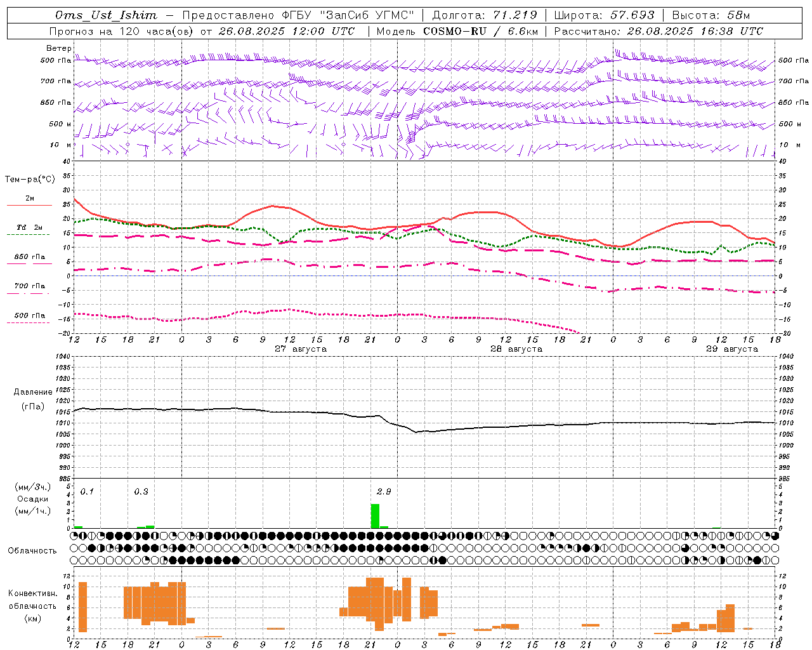Click the 850 гПа temperature legend entry

(x=30, y=256)
